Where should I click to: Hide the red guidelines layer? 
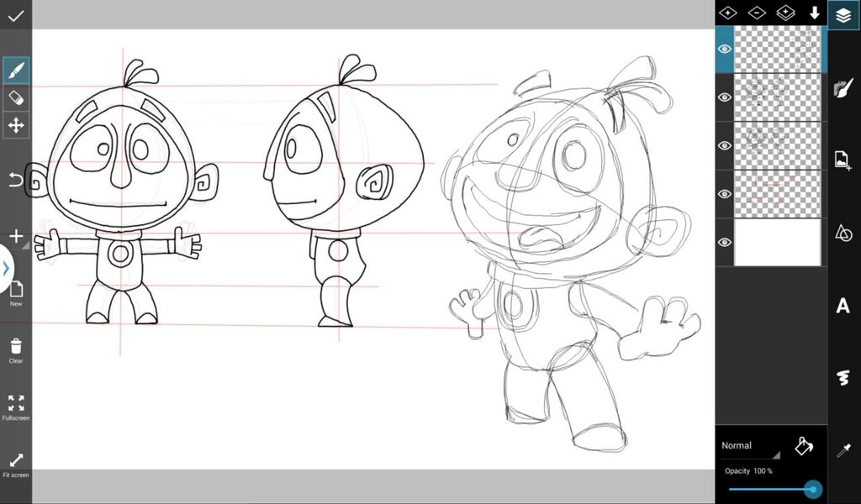coord(725,193)
